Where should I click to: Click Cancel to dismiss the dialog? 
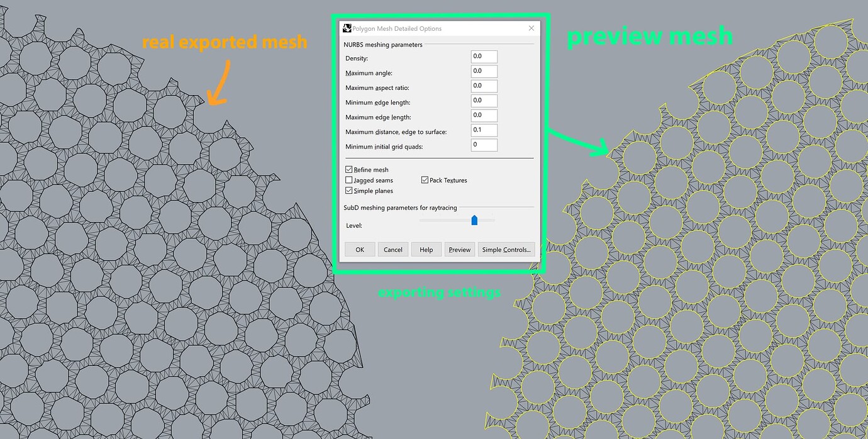[x=392, y=249]
